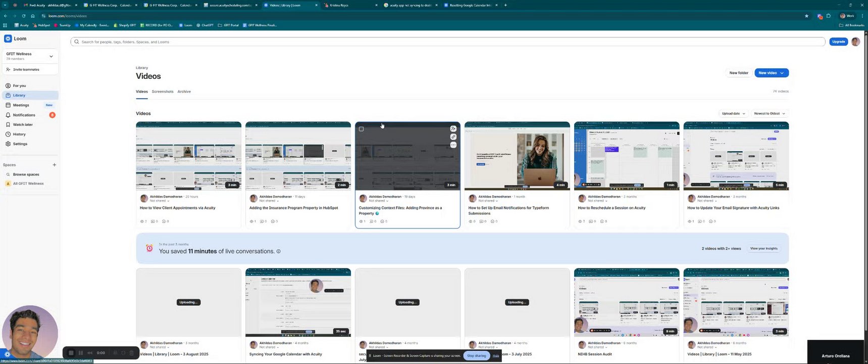This screenshot has width=868, height=364.
Task: Expand Not shared on How to Set Up Email Notifications
Action: tap(488, 201)
